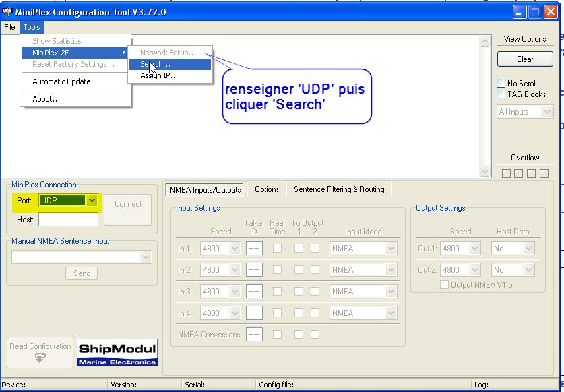Open the File menu
This screenshot has width=564, height=392.
[9, 27]
